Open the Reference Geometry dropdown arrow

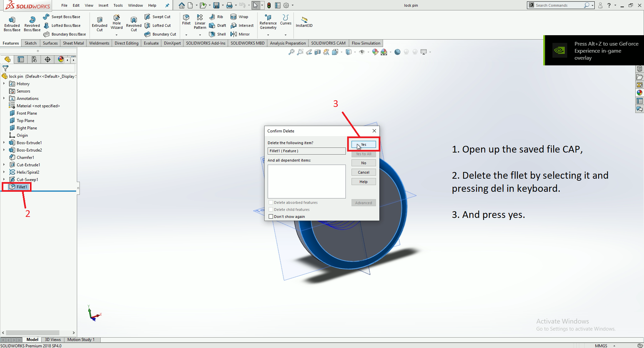click(268, 35)
